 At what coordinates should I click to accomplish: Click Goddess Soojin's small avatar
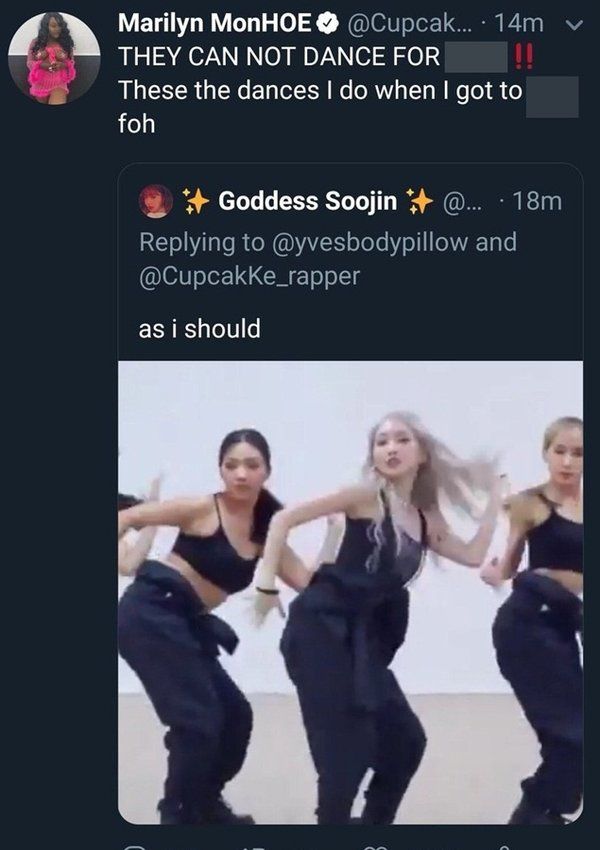[155, 201]
